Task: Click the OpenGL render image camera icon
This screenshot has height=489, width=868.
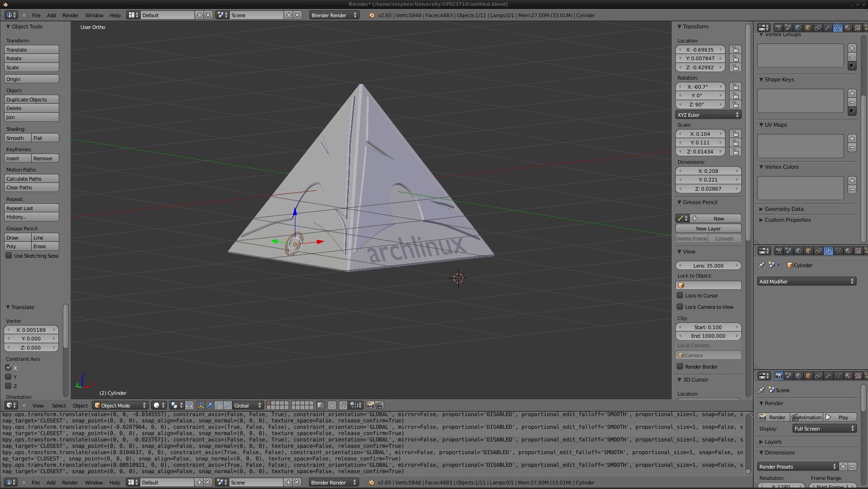Action: click(x=370, y=405)
